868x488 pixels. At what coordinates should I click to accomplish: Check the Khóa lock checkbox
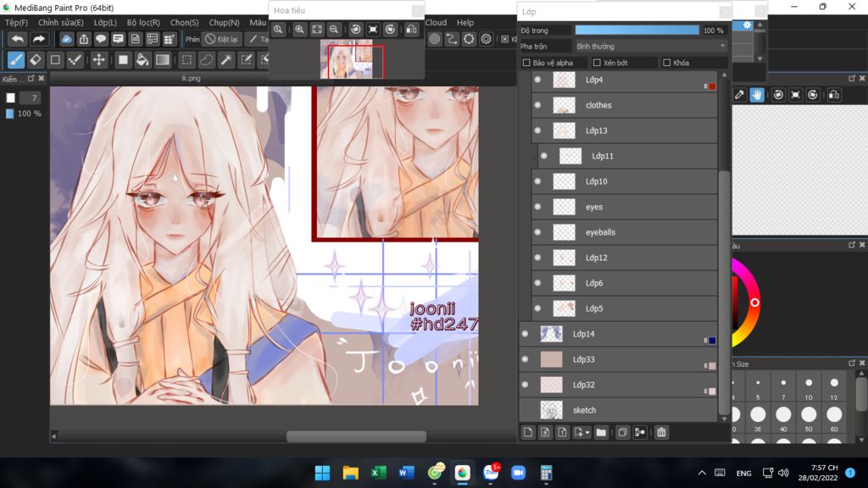(666, 63)
